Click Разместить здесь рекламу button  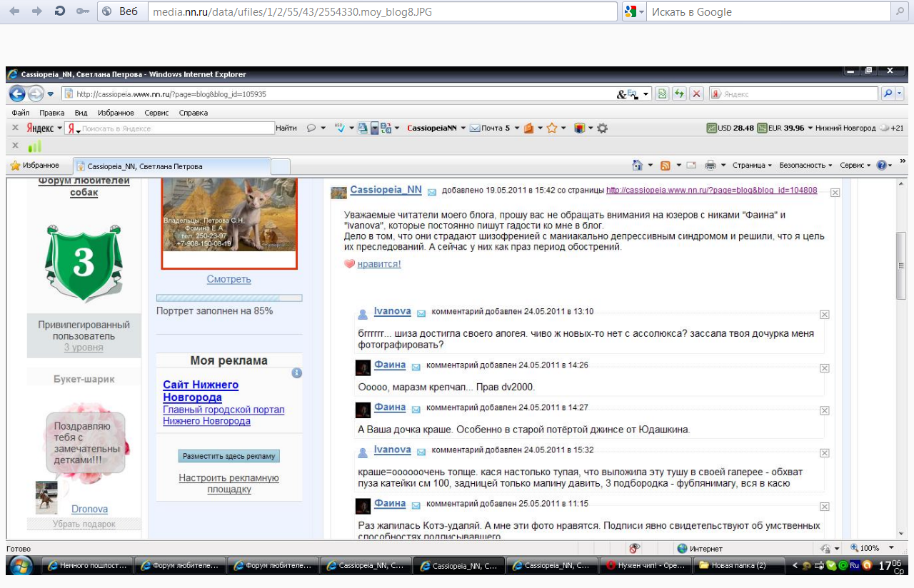point(228,455)
